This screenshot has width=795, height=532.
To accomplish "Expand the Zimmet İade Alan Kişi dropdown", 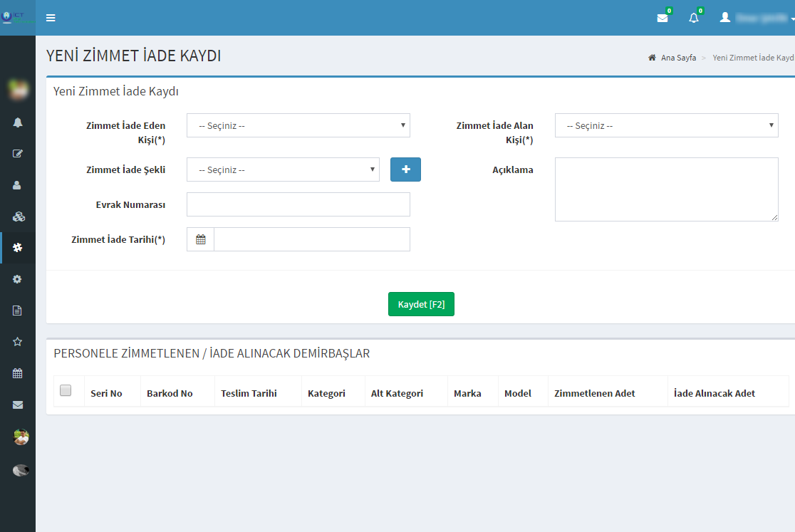I will pos(666,125).
